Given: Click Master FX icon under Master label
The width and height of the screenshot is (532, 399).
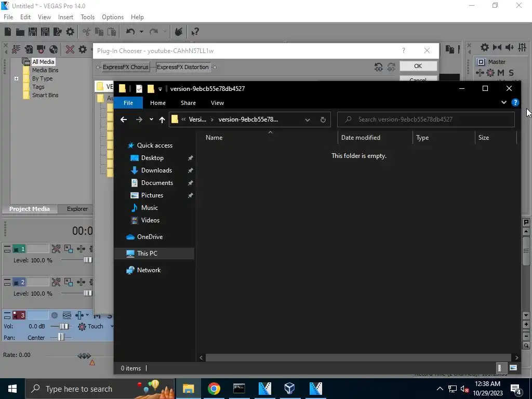Looking at the screenshot, I should (x=480, y=73).
